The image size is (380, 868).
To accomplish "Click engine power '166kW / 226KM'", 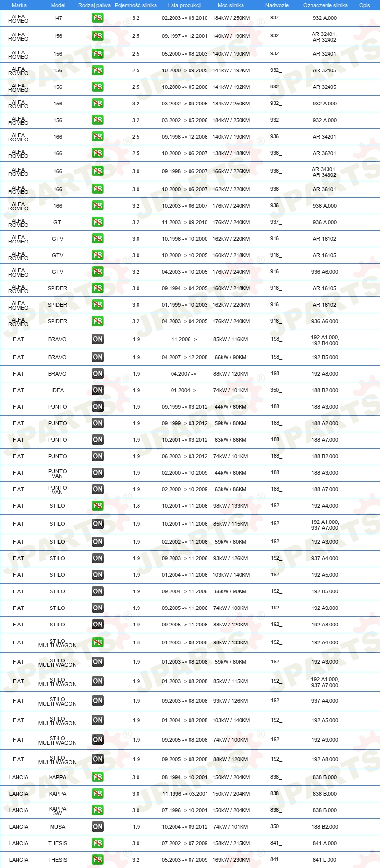I will 231,171.
